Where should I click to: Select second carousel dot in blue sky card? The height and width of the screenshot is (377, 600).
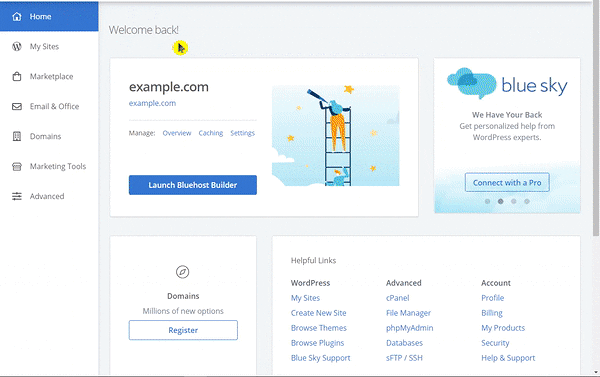pos(501,201)
